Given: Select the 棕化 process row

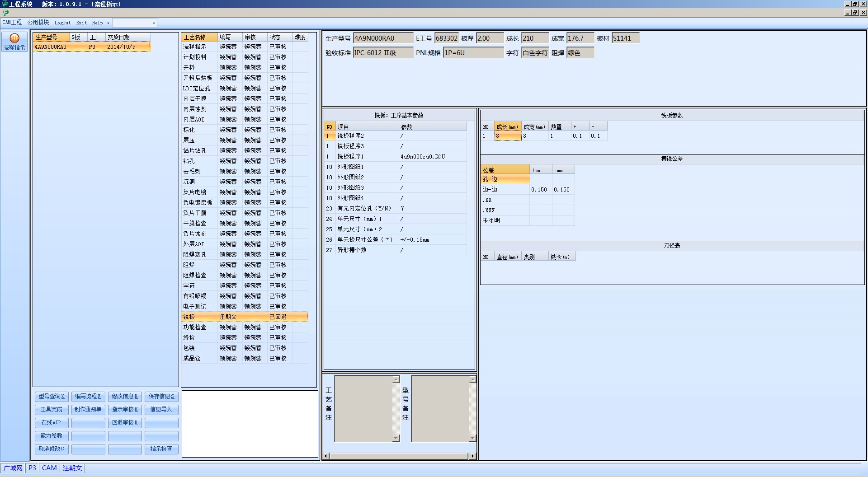Looking at the screenshot, I should tap(244, 130).
